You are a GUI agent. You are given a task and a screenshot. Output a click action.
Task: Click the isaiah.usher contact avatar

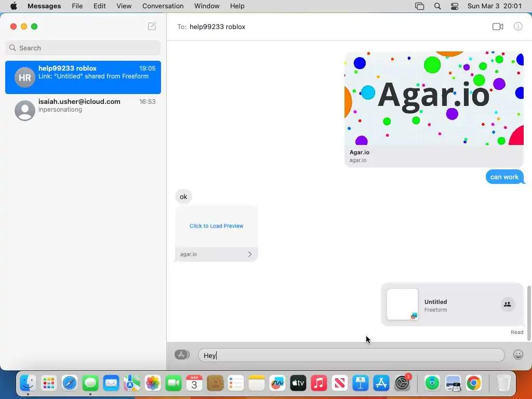(x=25, y=111)
